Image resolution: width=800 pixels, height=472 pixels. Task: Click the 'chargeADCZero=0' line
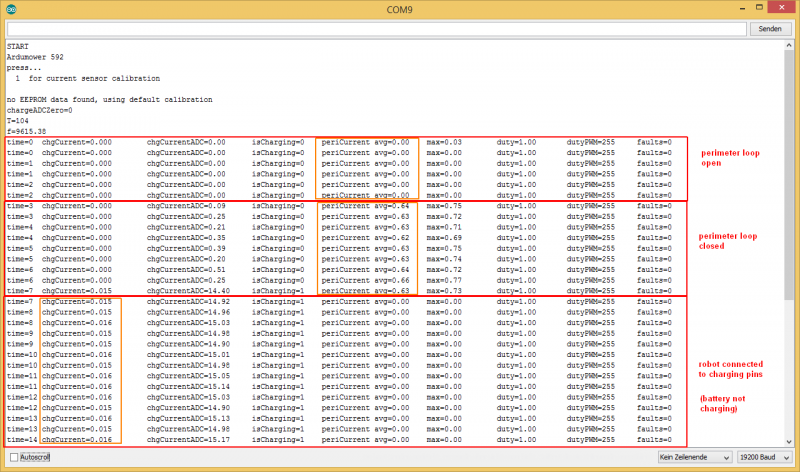pos(39,110)
